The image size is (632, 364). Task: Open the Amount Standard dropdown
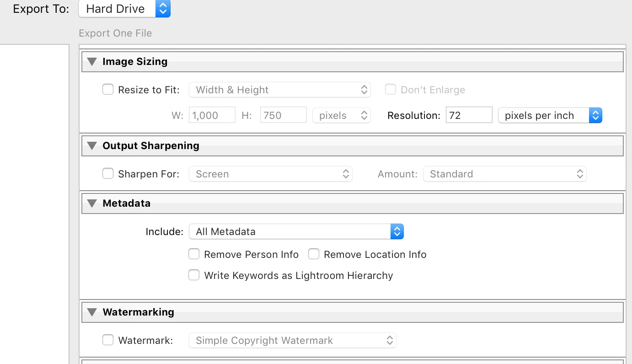pyautogui.click(x=504, y=174)
